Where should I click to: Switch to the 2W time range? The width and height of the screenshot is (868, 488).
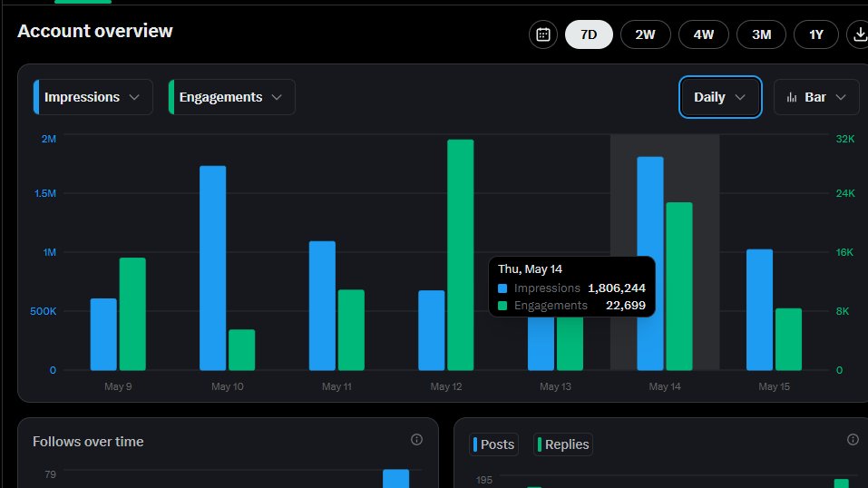point(646,34)
